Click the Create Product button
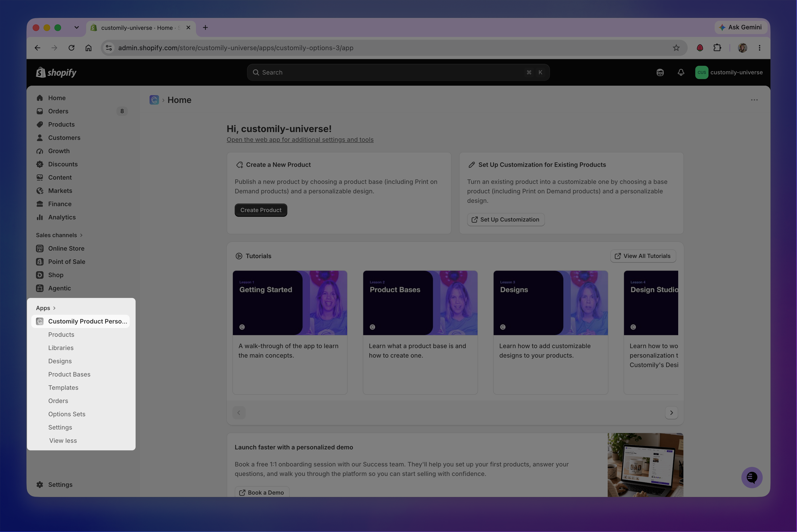Screen dimensions: 797x532 261,210
